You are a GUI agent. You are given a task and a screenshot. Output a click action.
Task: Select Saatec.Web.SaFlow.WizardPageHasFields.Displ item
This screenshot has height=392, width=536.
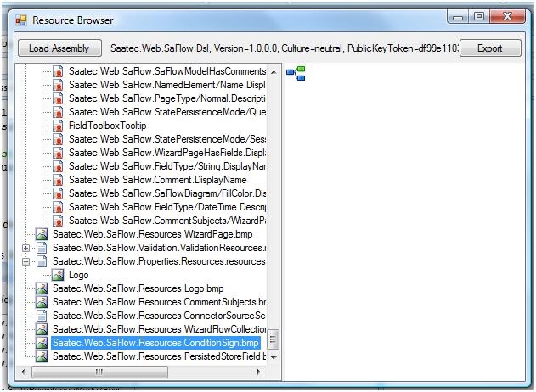167,153
